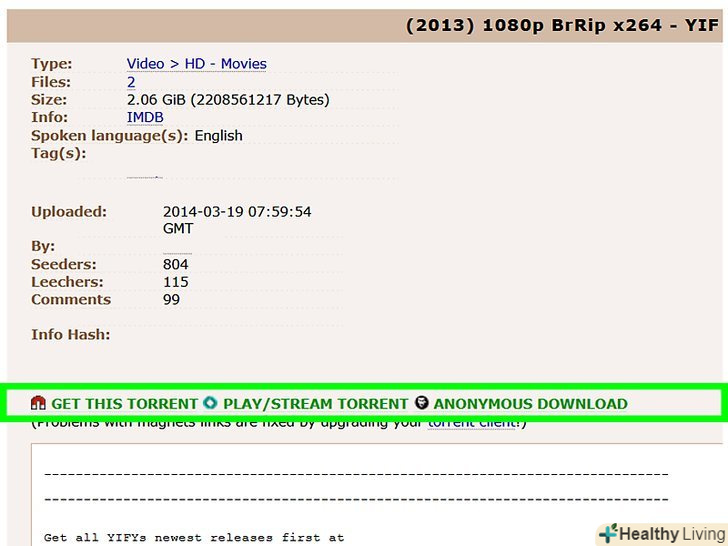This screenshot has width=728, height=546.
Task: Click the "GMT" timezone text
Action: [x=178, y=228]
